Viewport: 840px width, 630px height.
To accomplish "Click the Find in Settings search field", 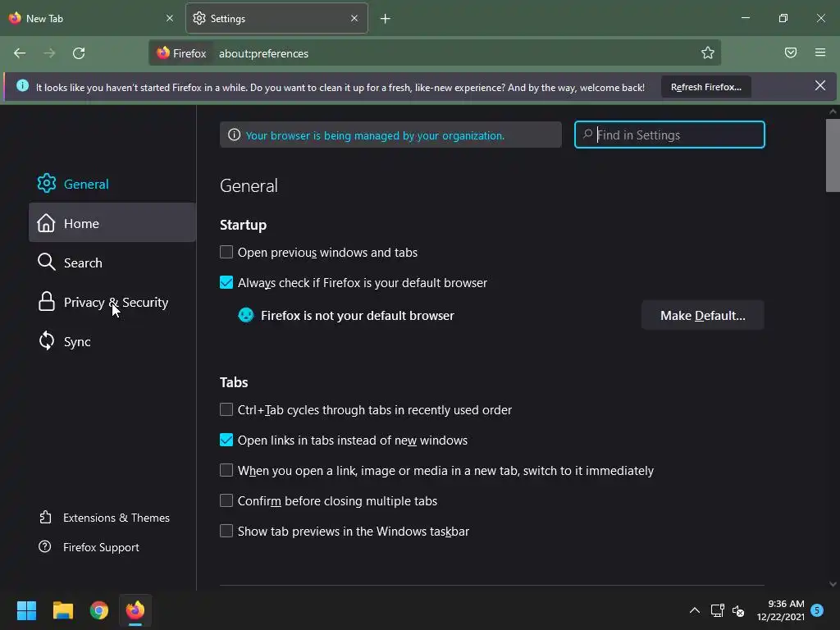I will point(669,135).
